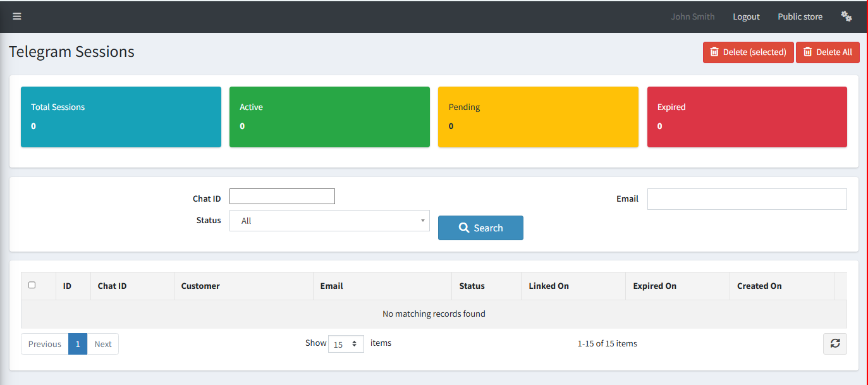
Task: Open the settings gears icon
Action: tap(847, 16)
